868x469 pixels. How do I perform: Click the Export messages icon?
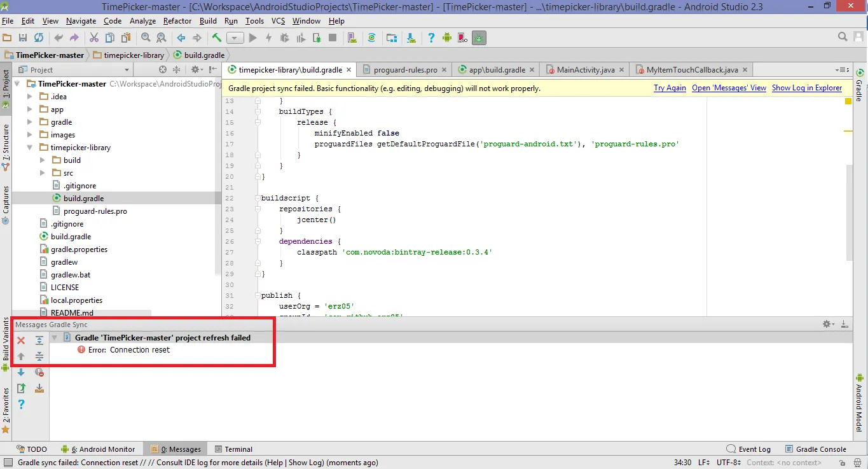click(x=21, y=388)
